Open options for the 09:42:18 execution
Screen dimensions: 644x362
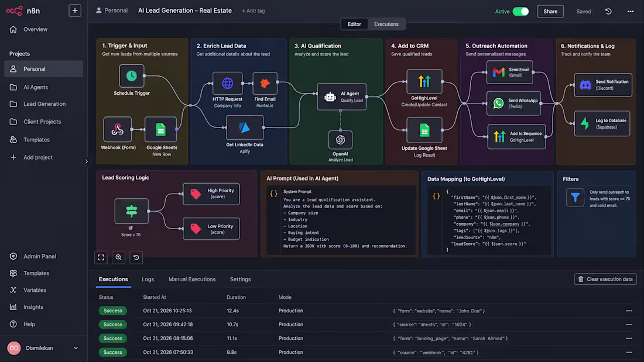pyautogui.click(x=629, y=325)
